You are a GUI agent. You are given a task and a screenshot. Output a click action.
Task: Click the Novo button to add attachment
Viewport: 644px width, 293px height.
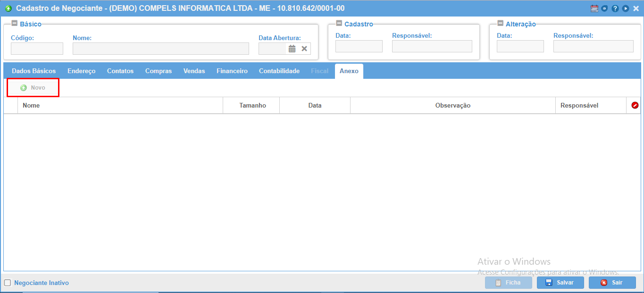click(33, 88)
